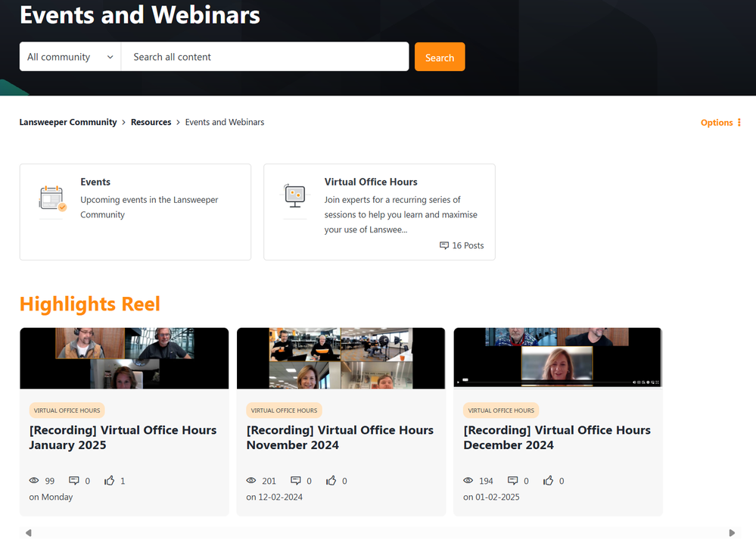This screenshot has height=549, width=756.
Task: Click the 'on 12-02-2024' date text
Action: 275,497
